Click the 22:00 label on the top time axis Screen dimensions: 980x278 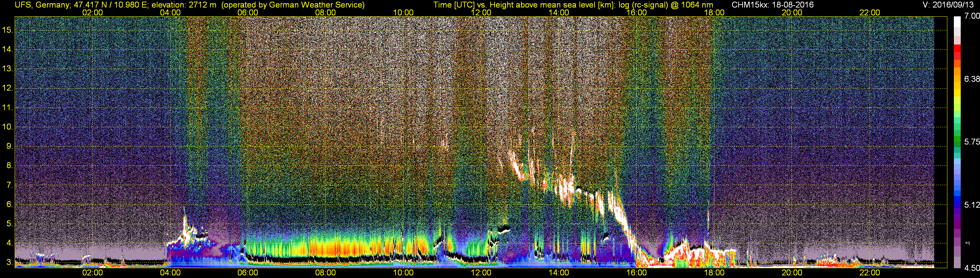(870, 12)
